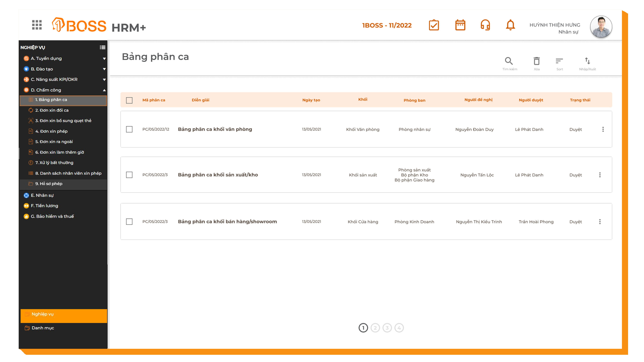Open the Sort icon in toolbar
644x362 pixels.
tap(559, 61)
